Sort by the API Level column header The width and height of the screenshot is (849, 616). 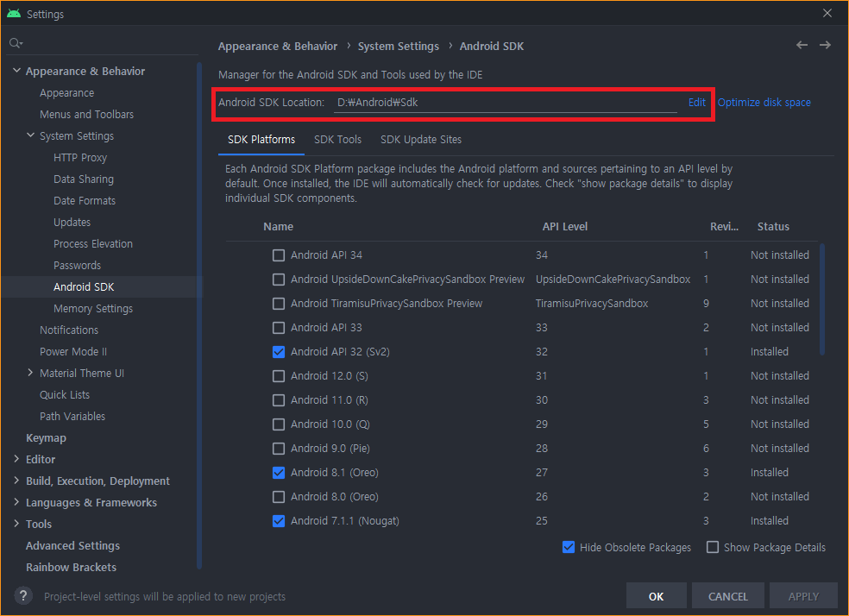tap(565, 227)
